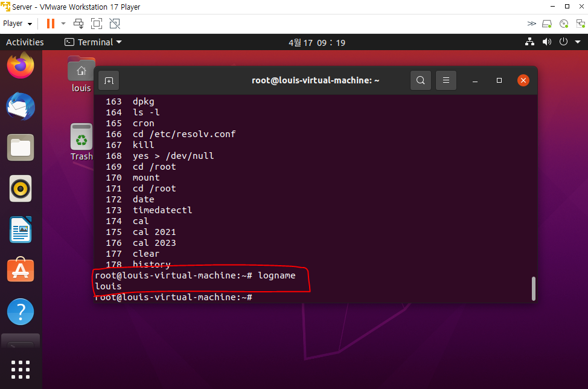The width and height of the screenshot is (588, 389).
Task: Open the Ubuntu network status icon
Action: pos(529,42)
